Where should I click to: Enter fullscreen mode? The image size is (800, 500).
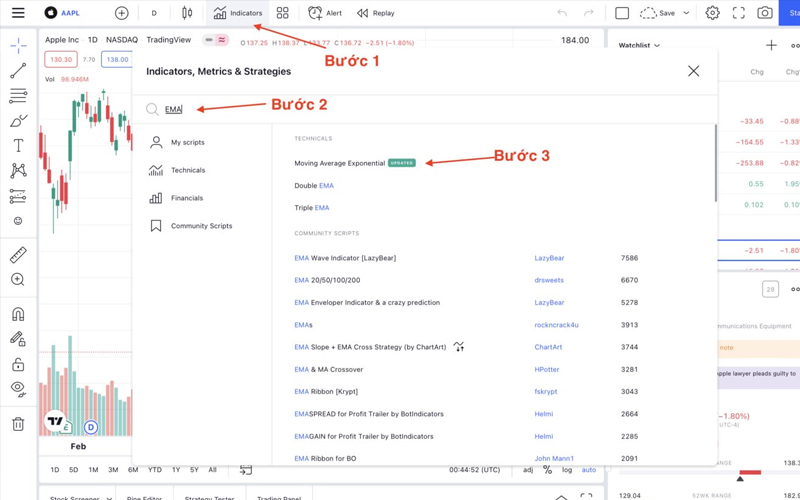coord(738,13)
